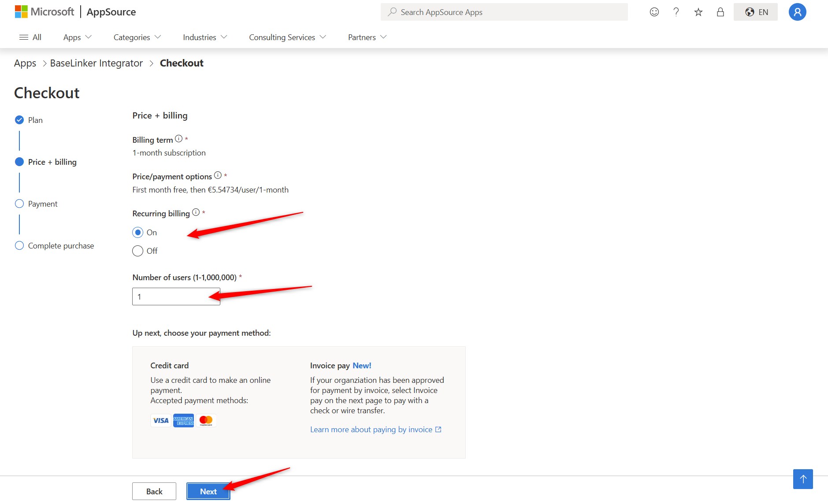Open BaseLinker Integrator breadcrumb

pos(97,63)
